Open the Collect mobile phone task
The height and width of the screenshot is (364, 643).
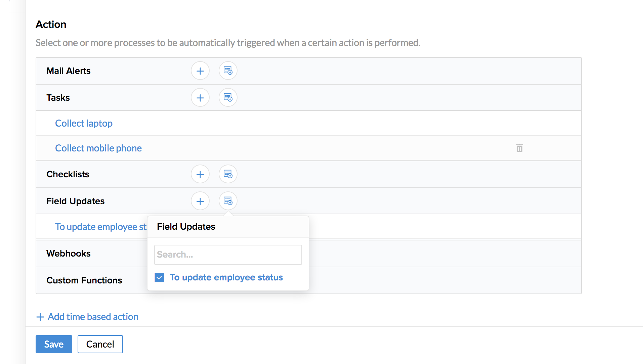(98, 148)
